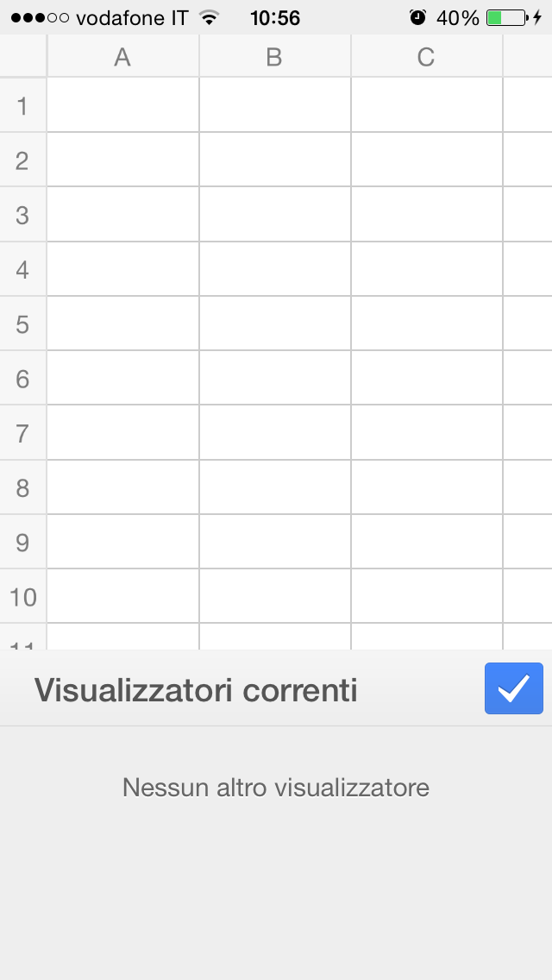Select cell A1 in the spreadsheet
Viewport: 552px width, 980px height.
(x=122, y=105)
